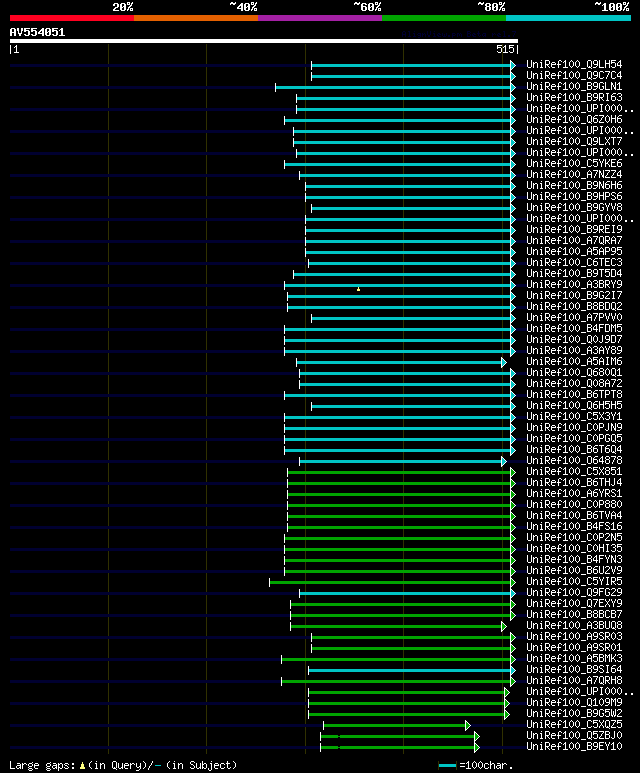
Task: Select the label UniRef100_A3AY89
Action: pos(574,351)
